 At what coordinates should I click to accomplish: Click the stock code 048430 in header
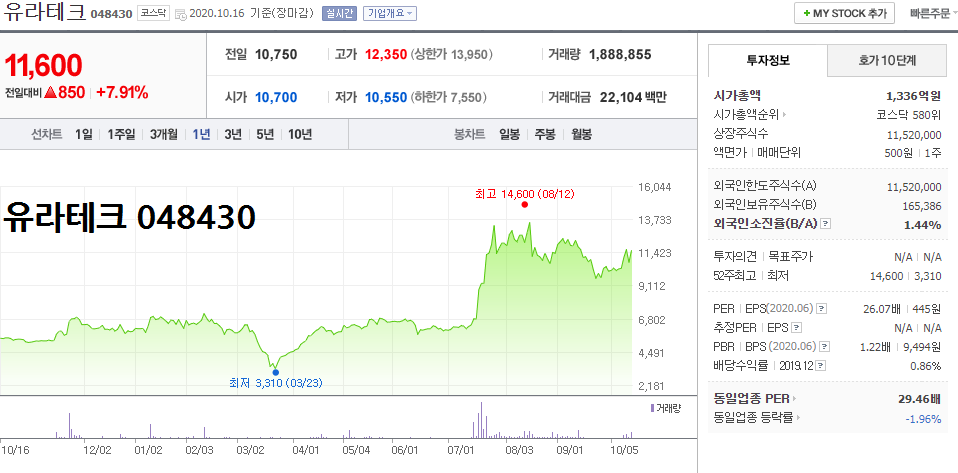[x=111, y=14]
